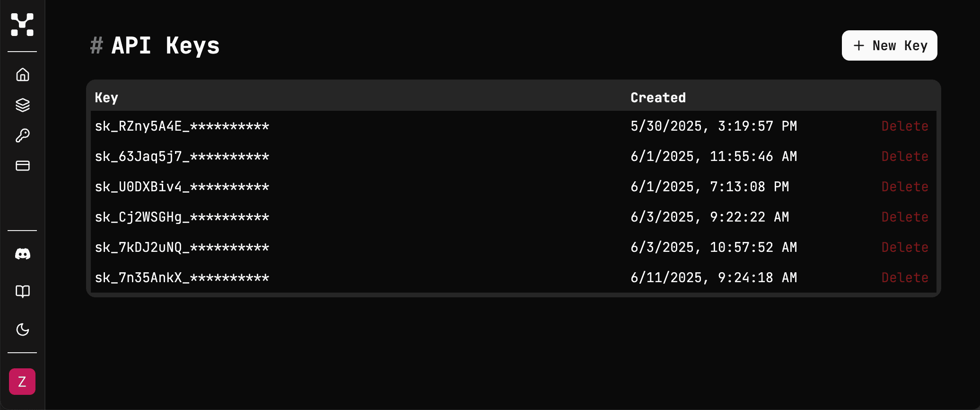
Task: Select the API keys key icon
Action: click(x=23, y=136)
